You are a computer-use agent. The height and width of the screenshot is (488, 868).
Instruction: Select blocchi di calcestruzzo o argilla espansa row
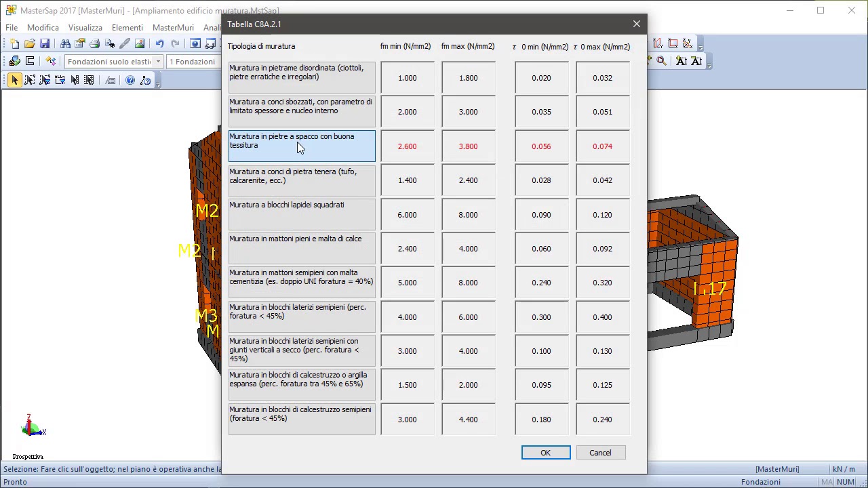(302, 385)
